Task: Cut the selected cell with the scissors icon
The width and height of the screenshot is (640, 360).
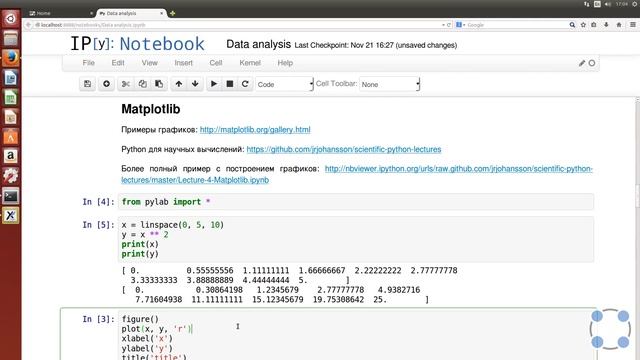Action: tap(126, 84)
